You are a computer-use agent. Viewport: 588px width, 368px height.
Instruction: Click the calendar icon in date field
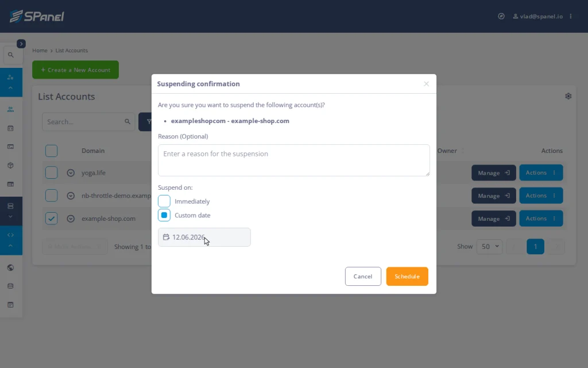pyautogui.click(x=166, y=237)
